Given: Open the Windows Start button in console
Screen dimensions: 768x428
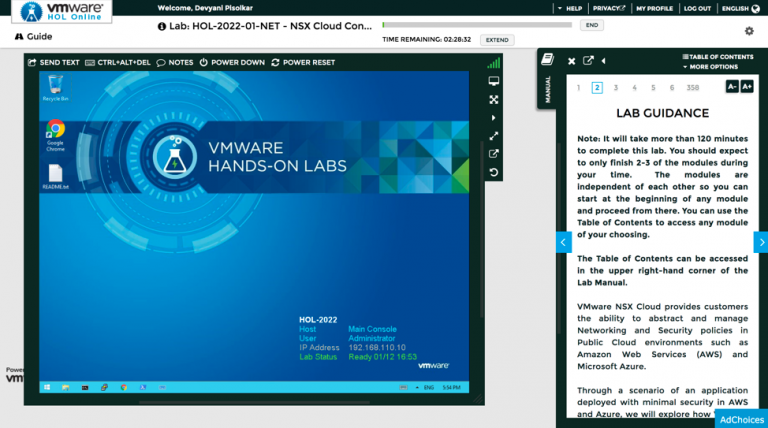Looking at the screenshot, I should (x=47, y=387).
